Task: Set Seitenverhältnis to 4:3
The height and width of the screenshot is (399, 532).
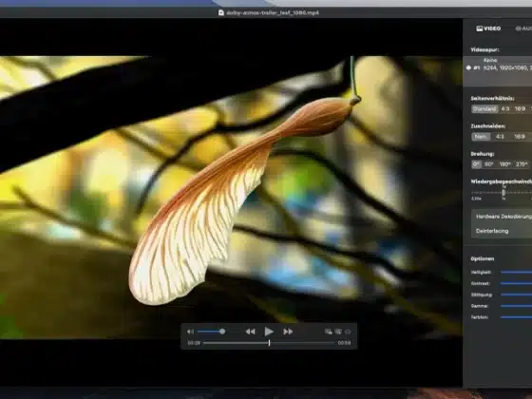Action: coord(505,109)
